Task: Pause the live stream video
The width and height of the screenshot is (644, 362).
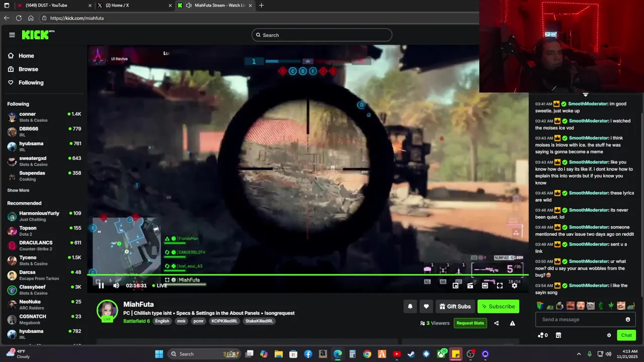Action: pos(101,286)
